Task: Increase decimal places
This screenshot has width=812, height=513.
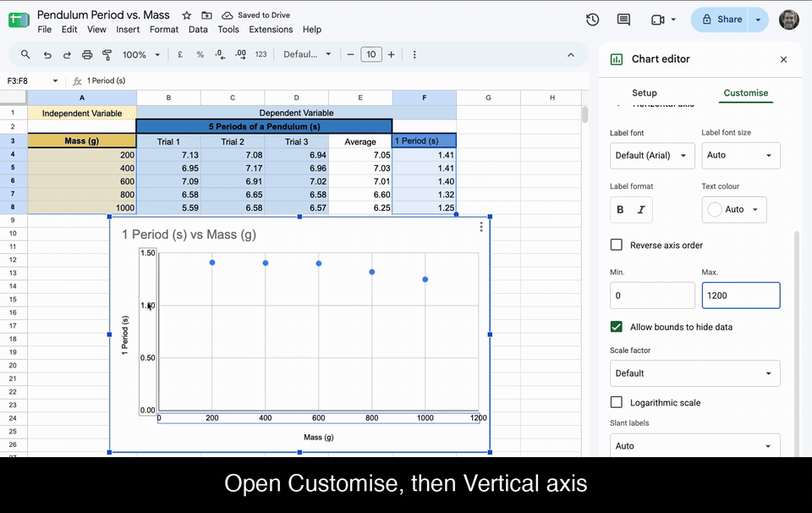Action: coord(240,54)
